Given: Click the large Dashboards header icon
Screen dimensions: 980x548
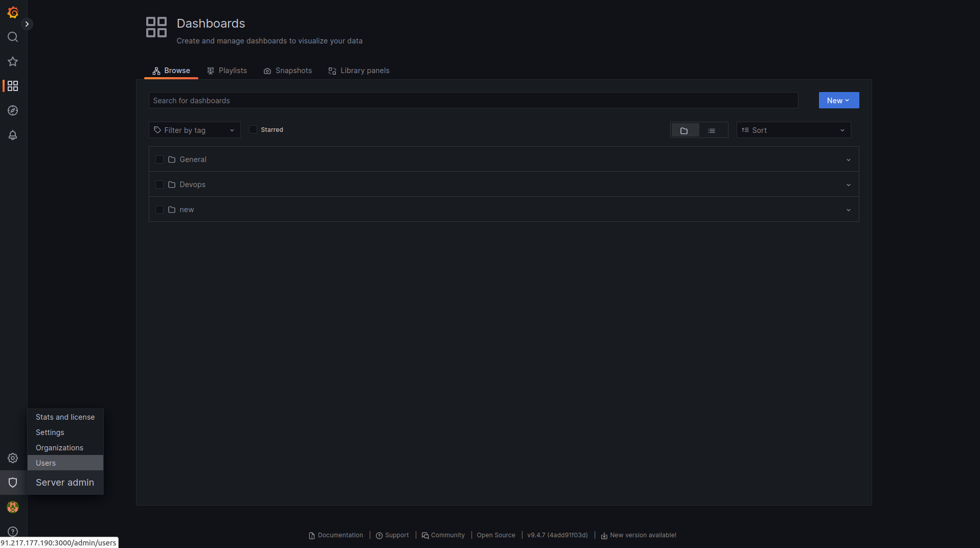Looking at the screenshot, I should click(x=156, y=27).
